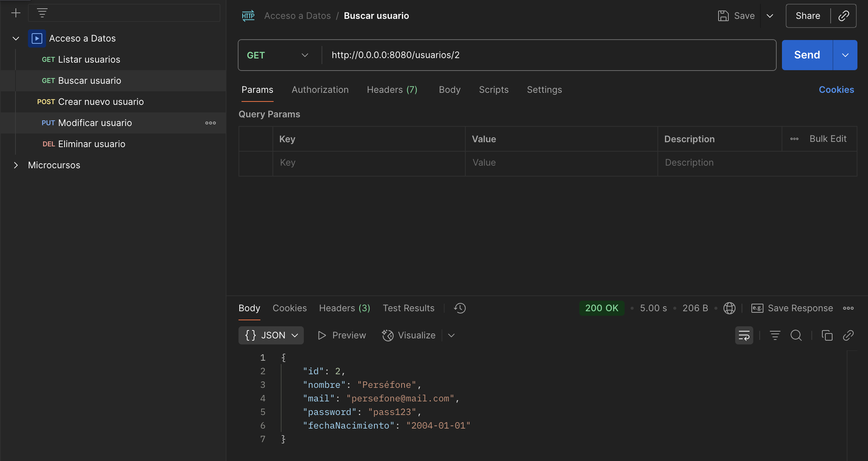Viewport: 868px width, 461px height.
Task: Open the sidebar filter icon
Action: pos(42,13)
